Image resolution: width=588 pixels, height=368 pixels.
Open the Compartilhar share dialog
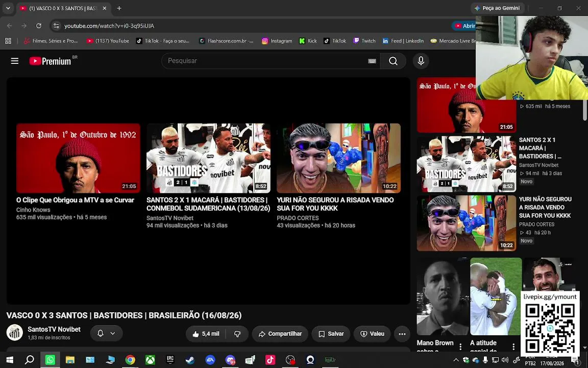280,334
